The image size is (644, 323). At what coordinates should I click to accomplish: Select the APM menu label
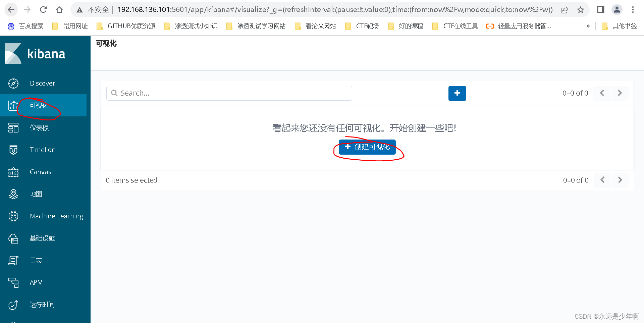36,282
